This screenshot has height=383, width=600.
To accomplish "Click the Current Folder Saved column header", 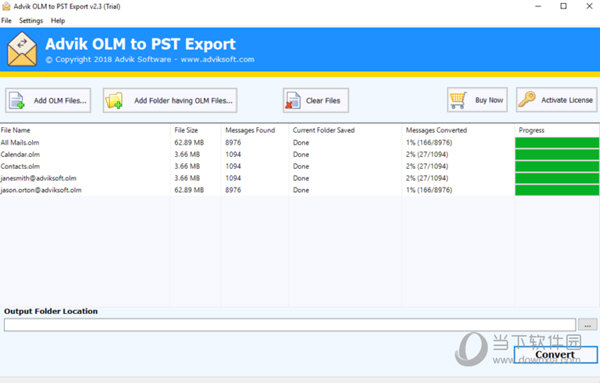I will click(324, 130).
